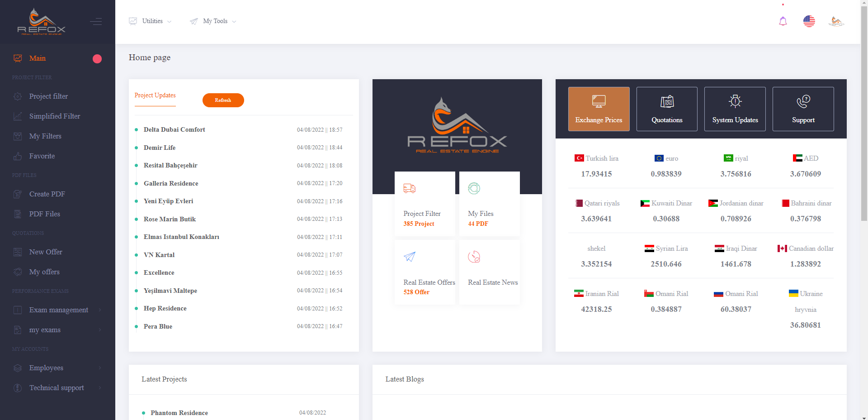The width and height of the screenshot is (868, 420).
Task: Select the Simplified Filter icon
Action: (x=17, y=116)
